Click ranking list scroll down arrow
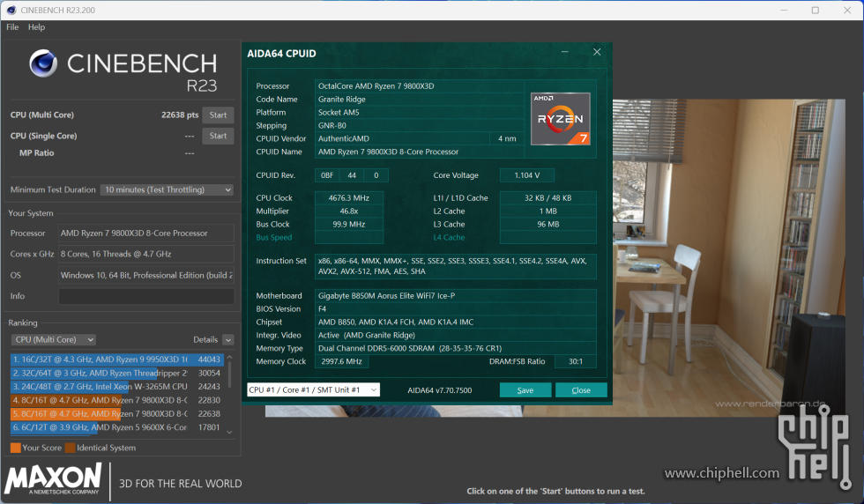The width and height of the screenshot is (864, 504). coord(230,433)
